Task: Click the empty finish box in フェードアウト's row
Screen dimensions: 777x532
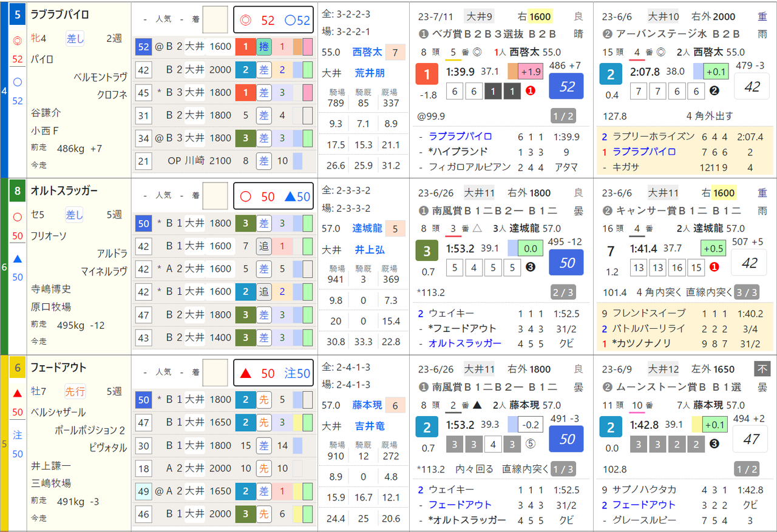Action: [215, 372]
